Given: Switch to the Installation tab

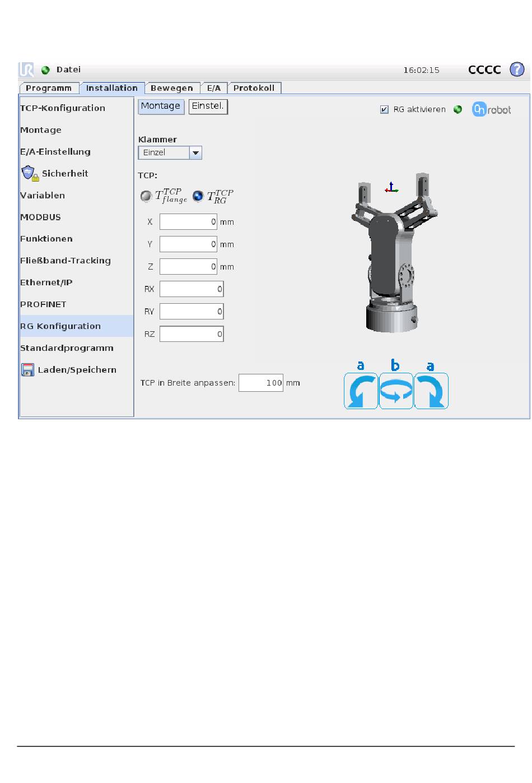Looking at the screenshot, I should point(112,88).
